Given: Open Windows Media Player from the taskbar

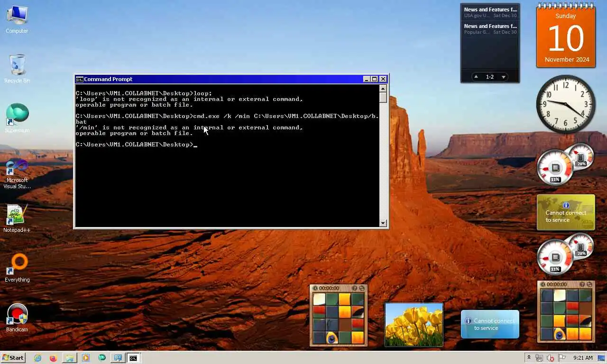Looking at the screenshot, I should tap(85, 358).
